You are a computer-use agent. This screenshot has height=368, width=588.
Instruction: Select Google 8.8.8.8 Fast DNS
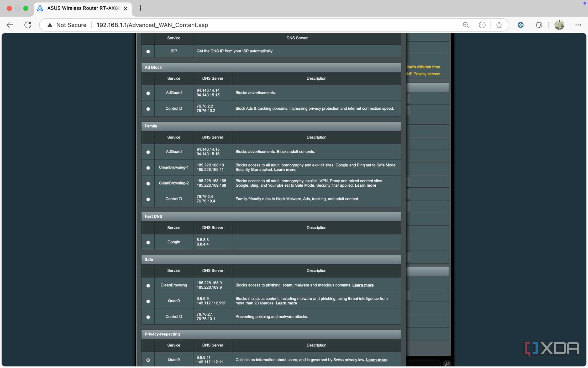[148, 242]
